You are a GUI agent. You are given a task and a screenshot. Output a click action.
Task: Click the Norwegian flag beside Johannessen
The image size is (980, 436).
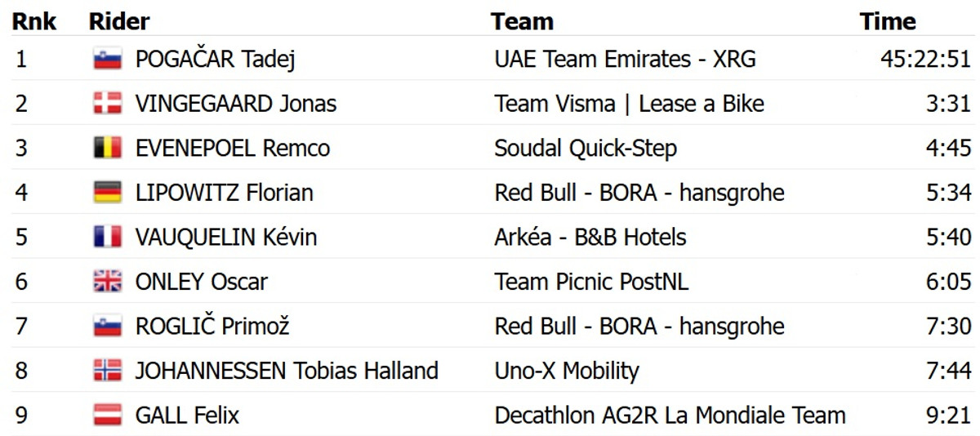point(108,371)
